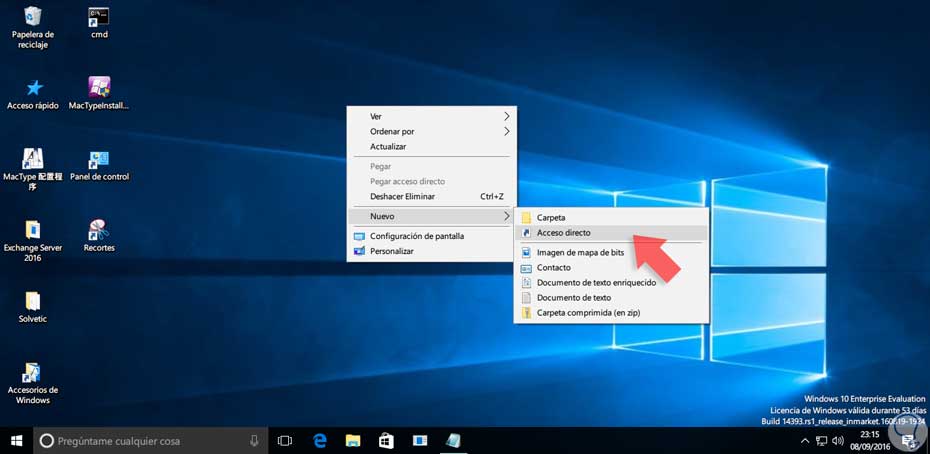Create Documento de texto enriquecido
The image size is (930, 454).
tap(611, 282)
